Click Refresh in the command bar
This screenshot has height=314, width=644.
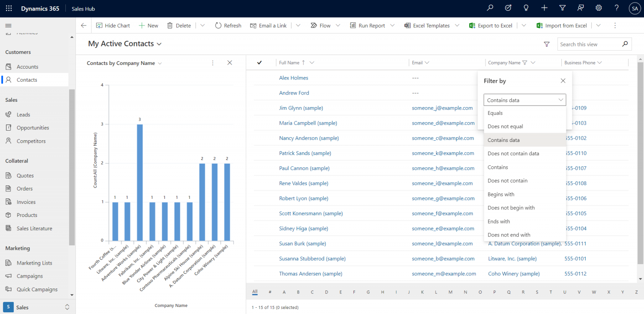point(228,26)
